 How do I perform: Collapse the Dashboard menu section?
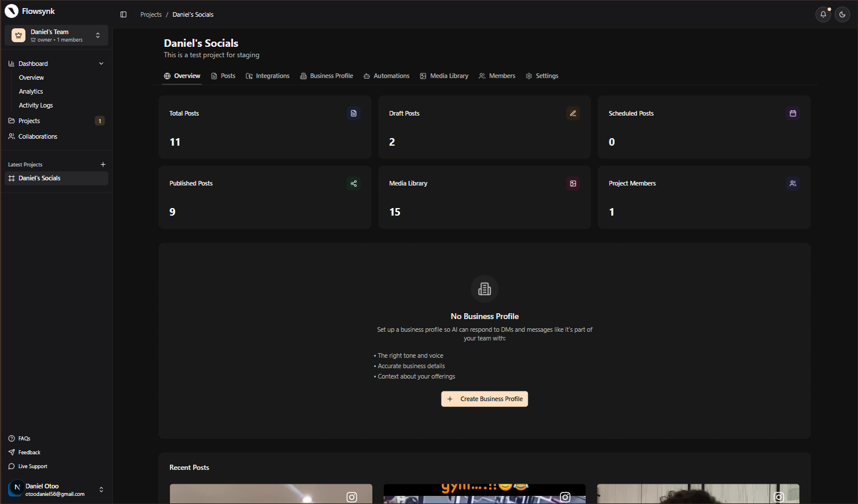click(101, 64)
